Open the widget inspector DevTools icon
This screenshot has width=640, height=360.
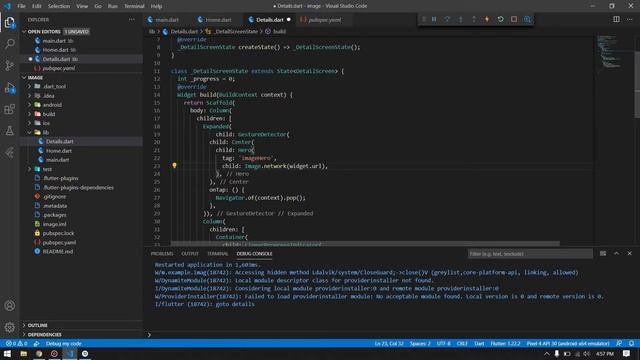(x=527, y=19)
